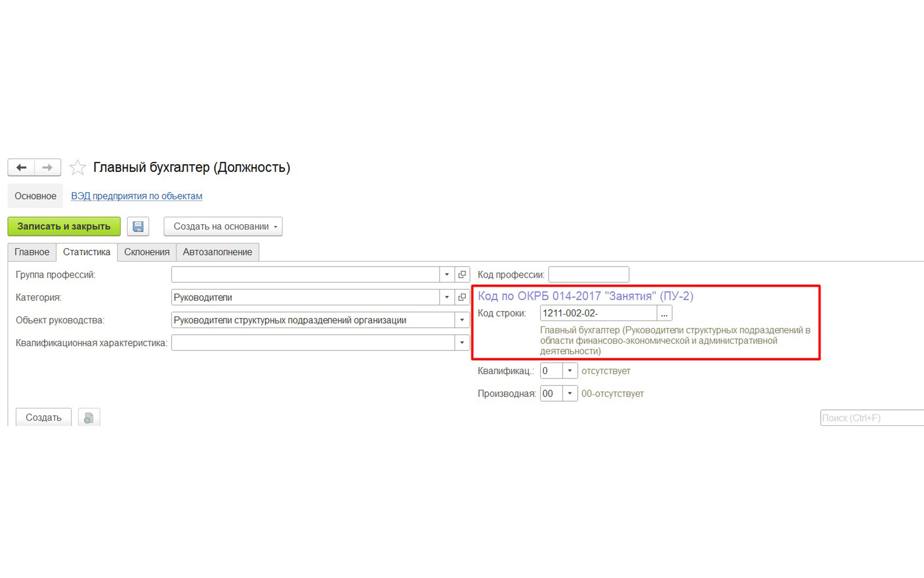Open the Автозаполнение tab
The height and width of the screenshot is (578, 924).
217,252
